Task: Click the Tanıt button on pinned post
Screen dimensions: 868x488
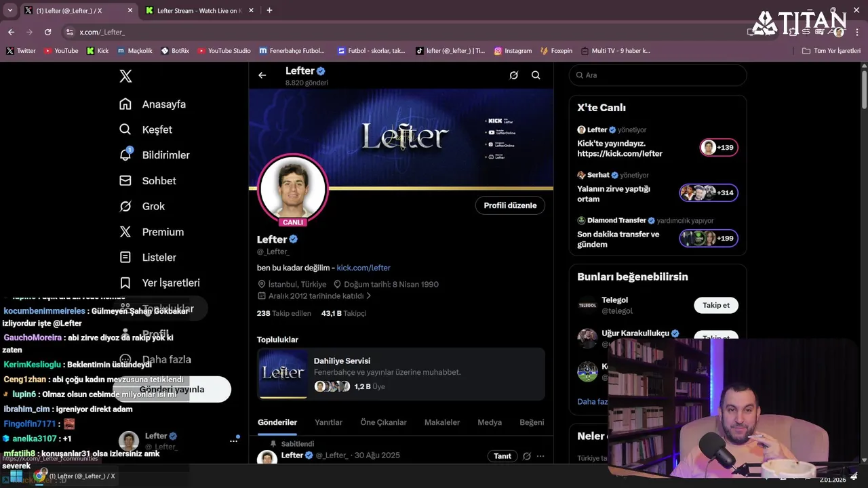Action: click(502, 456)
